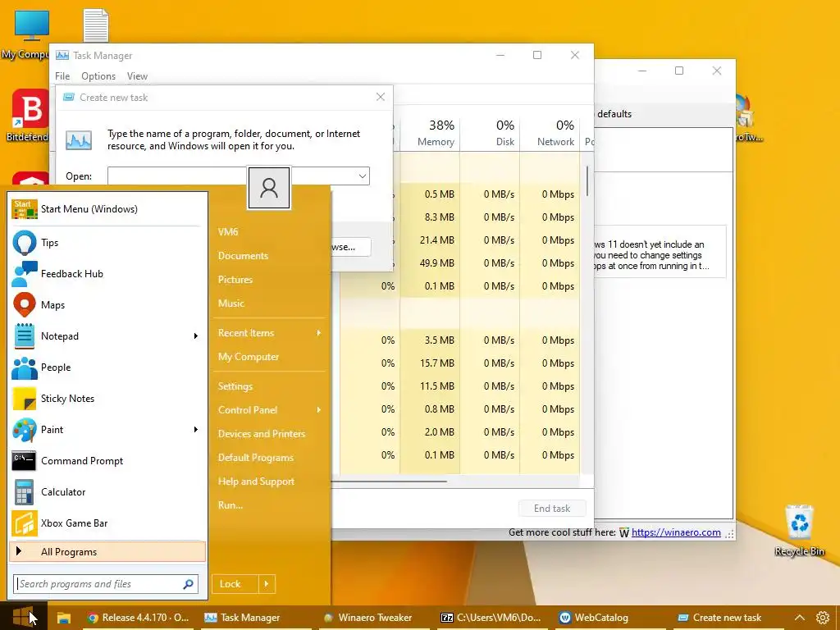Select My Computer desktop icon

(27, 34)
